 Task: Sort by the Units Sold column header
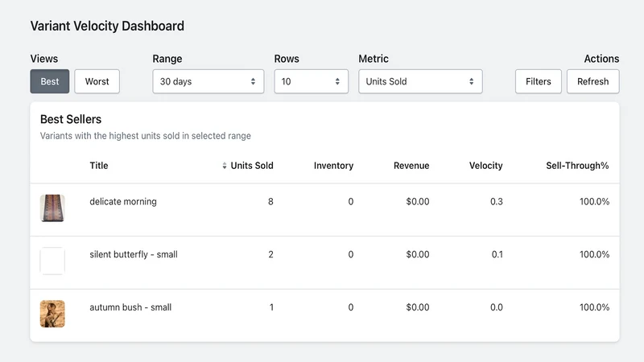(252, 166)
